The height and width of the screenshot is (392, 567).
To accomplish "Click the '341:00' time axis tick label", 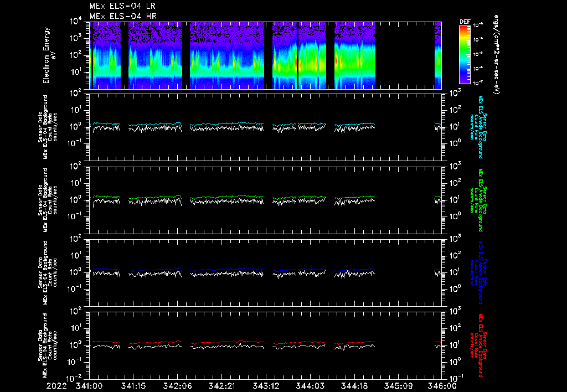I will (x=89, y=386).
